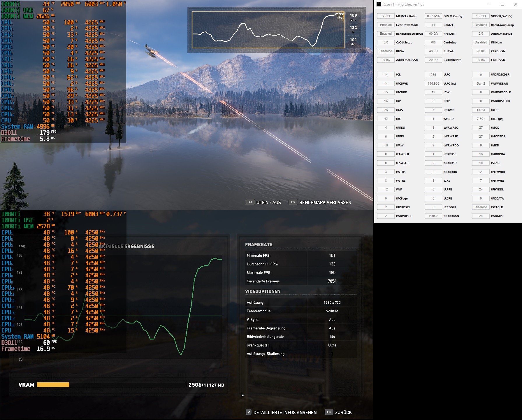Select the MEMCLK Ratio value field 3 533
The image size is (522, 420).
pos(386,16)
